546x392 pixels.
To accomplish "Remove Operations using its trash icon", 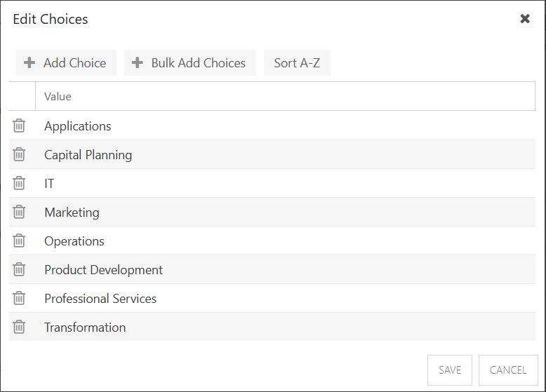I will pyautogui.click(x=19, y=241).
